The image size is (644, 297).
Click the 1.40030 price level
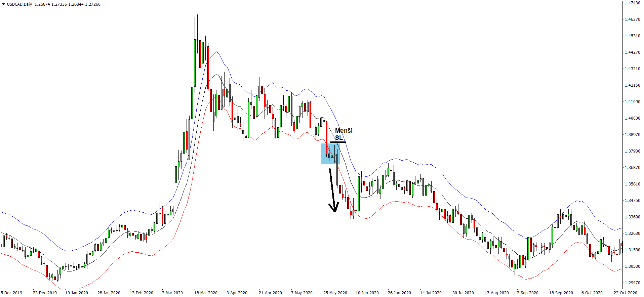pos(632,118)
